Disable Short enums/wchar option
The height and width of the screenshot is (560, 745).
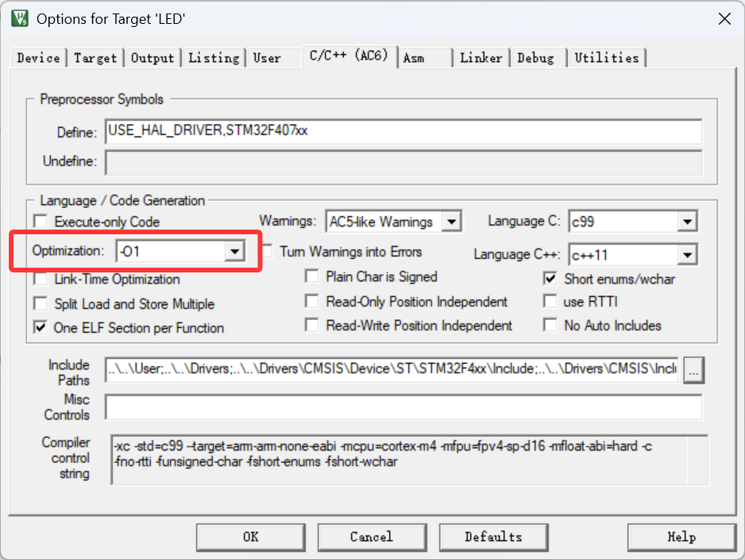[x=550, y=279]
